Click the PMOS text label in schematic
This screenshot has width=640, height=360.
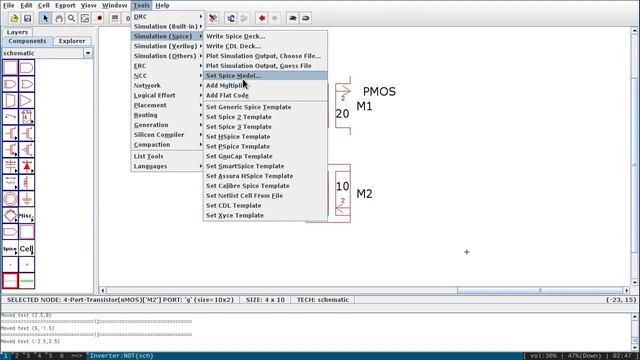click(x=379, y=91)
